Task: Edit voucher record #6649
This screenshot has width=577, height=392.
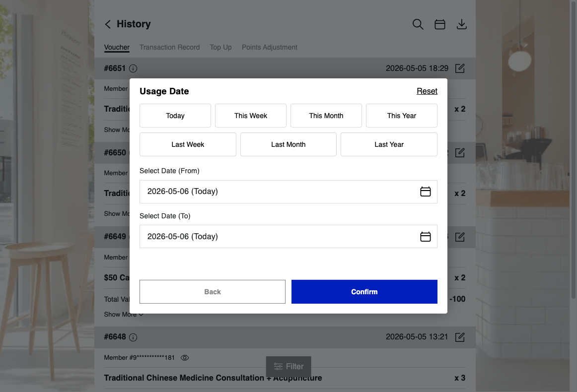Action: [x=460, y=237]
